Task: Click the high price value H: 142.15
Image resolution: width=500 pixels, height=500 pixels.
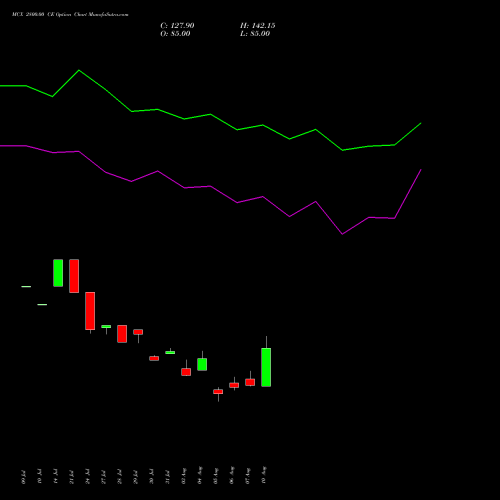Action: 258,26
